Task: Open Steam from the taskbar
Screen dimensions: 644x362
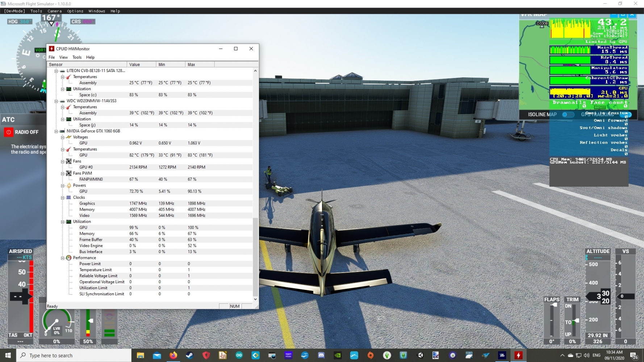Action: click(x=189, y=355)
